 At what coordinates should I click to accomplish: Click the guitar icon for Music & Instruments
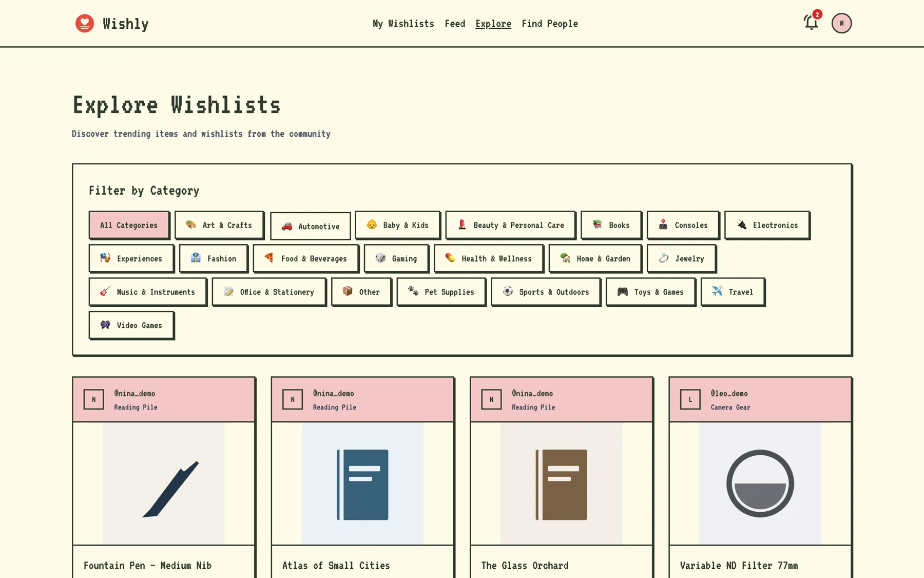click(x=105, y=291)
